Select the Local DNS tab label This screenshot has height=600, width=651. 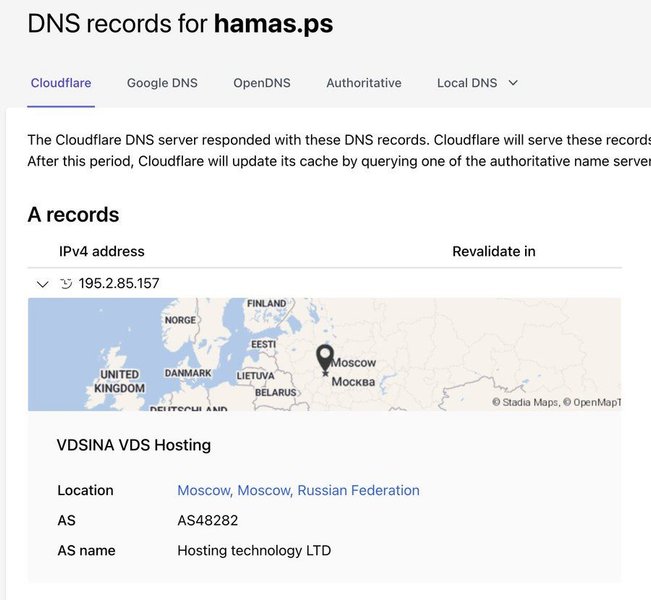tap(467, 83)
